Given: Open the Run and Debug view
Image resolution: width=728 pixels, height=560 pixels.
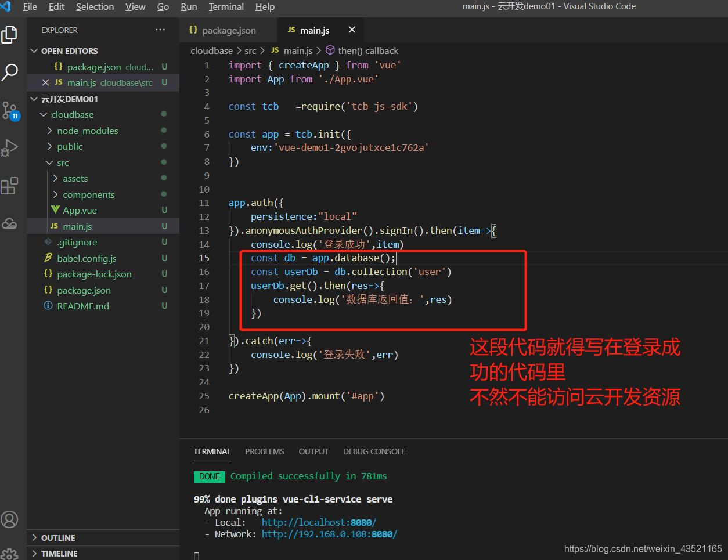Looking at the screenshot, I should tap(9, 148).
